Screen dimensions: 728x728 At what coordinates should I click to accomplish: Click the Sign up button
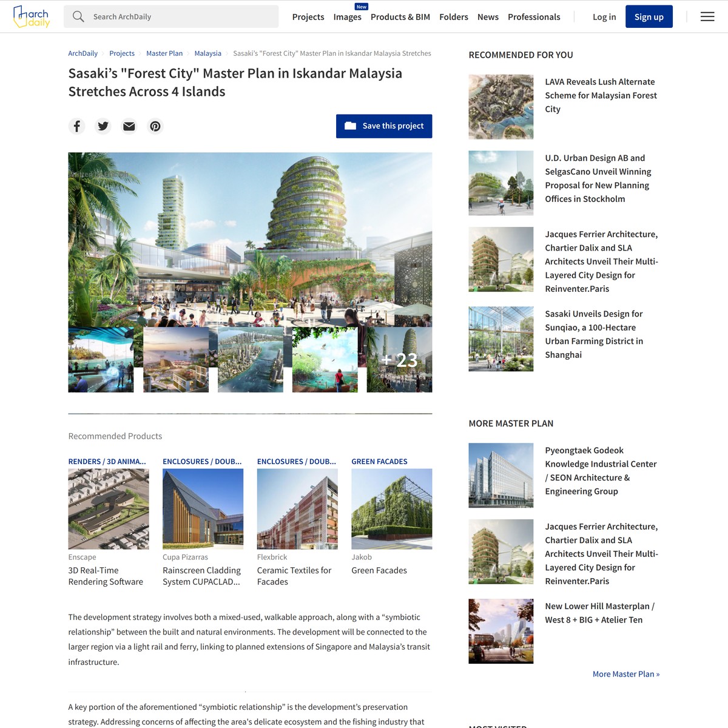649,16
